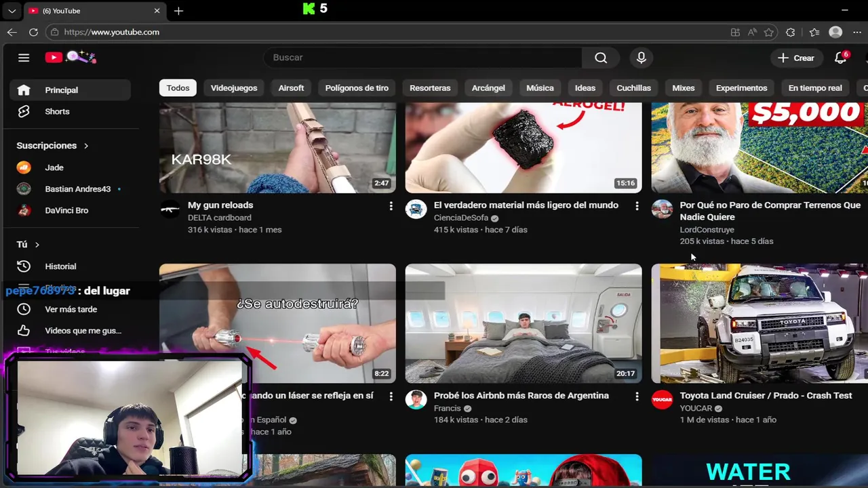
Task: Select the Cuchillas filter chip
Action: coord(633,88)
